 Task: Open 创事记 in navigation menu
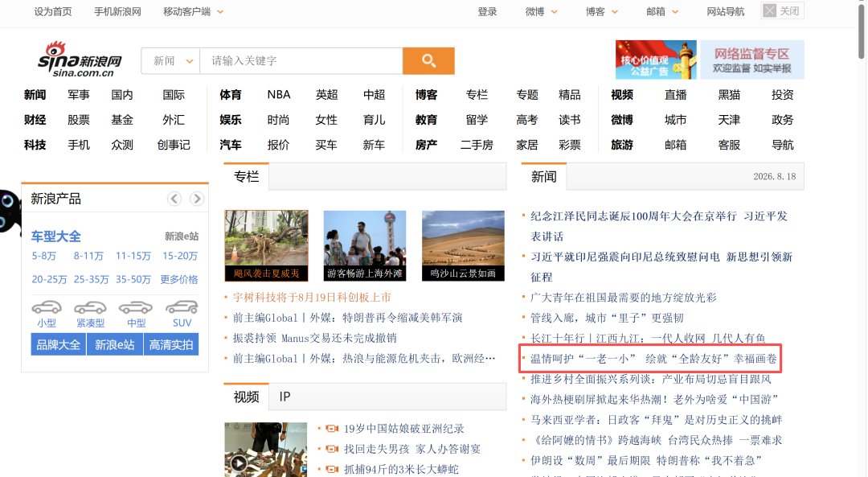pyautogui.click(x=174, y=145)
